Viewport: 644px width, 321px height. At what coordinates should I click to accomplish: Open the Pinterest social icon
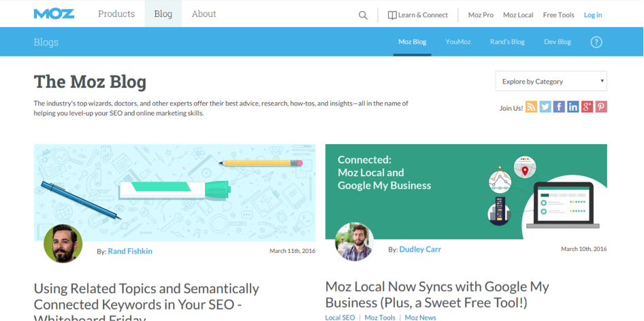tap(601, 107)
